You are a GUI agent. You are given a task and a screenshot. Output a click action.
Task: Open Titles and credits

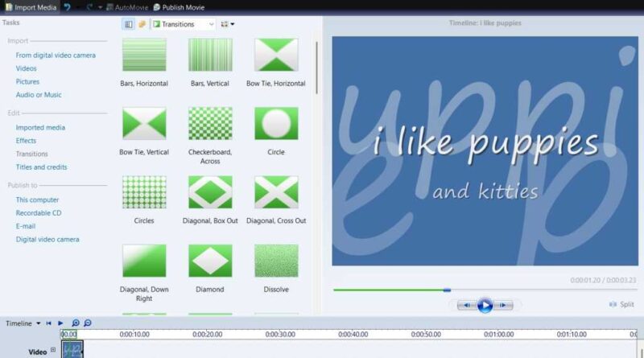(42, 167)
